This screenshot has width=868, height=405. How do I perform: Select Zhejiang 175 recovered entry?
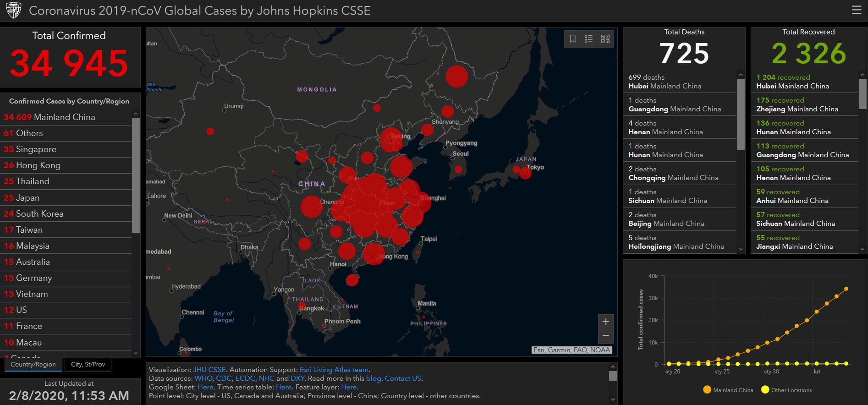[804, 104]
